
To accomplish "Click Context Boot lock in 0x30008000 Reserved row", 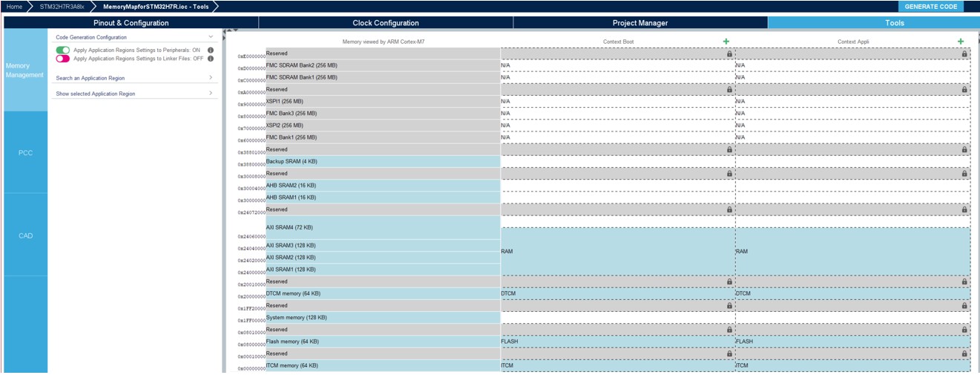I will 729,174.
